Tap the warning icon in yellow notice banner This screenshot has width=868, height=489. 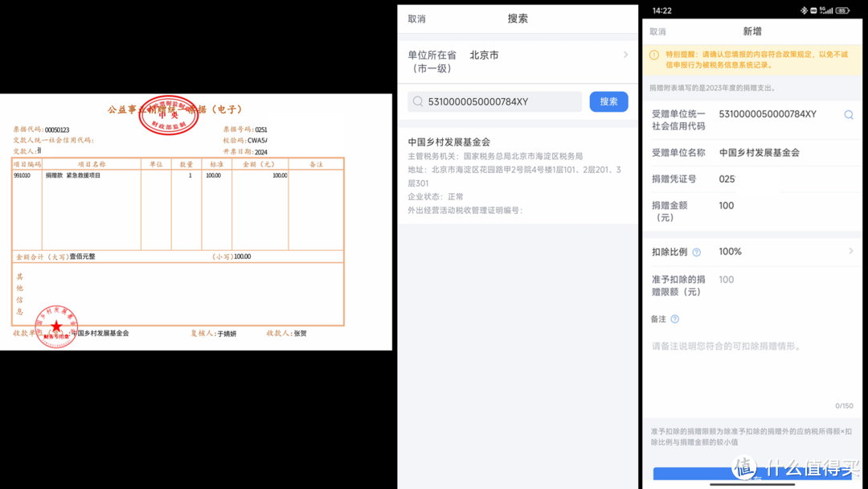pyautogui.click(x=653, y=55)
